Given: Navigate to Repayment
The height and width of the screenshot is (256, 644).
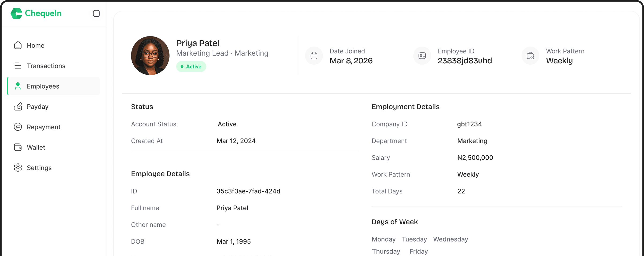Looking at the screenshot, I should pyautogui.click(x=54, y=127).
